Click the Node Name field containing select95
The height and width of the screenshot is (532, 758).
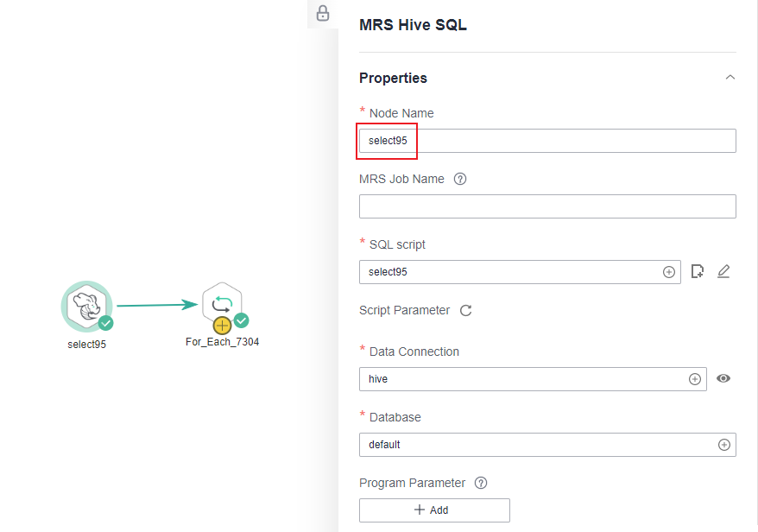point(547,141)
